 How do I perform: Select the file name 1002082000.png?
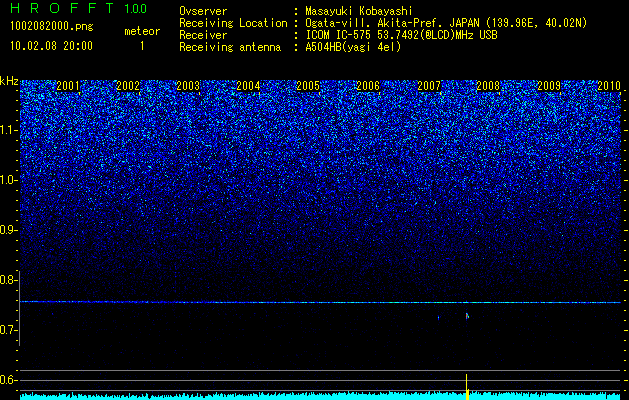pos(52,26)
